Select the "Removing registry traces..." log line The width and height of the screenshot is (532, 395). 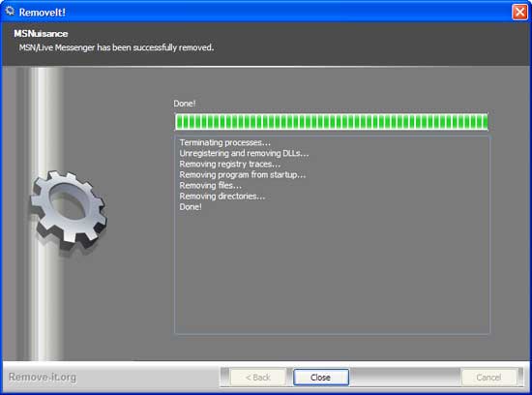pyautogui.click(x=230, y=164)
